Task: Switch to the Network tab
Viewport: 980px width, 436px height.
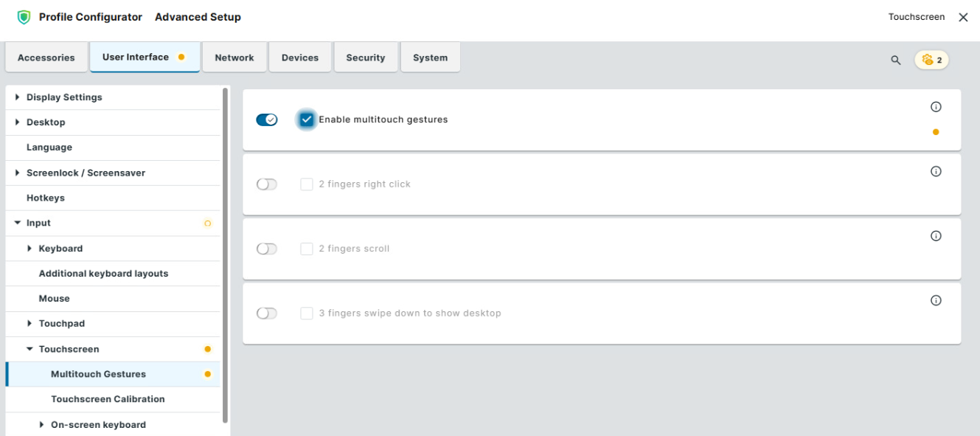Action: click(x=234, y=58)
